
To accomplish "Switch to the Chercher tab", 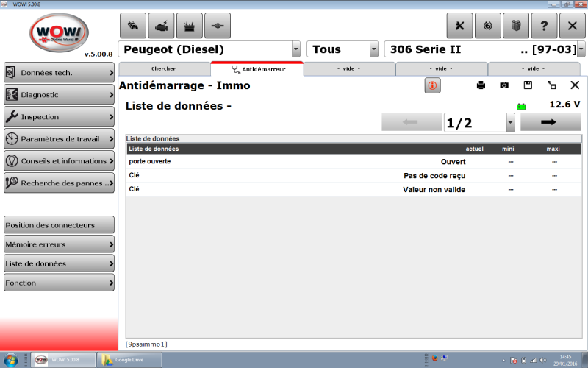I will coord(164,68).
